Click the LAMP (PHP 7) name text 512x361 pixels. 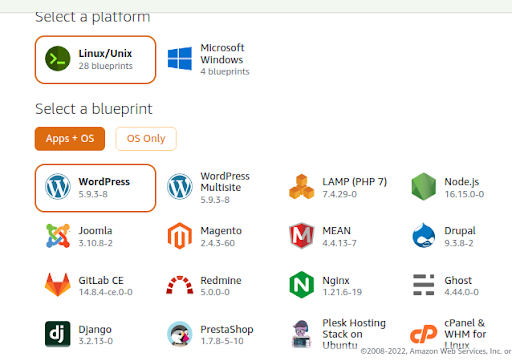click(x=355, y=182)
